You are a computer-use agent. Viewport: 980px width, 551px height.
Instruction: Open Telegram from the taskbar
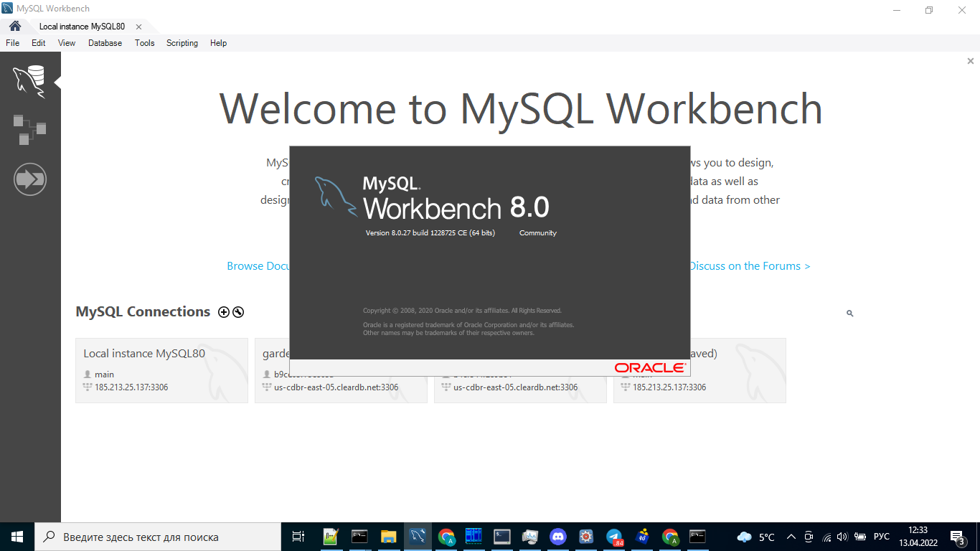(613, 537)
